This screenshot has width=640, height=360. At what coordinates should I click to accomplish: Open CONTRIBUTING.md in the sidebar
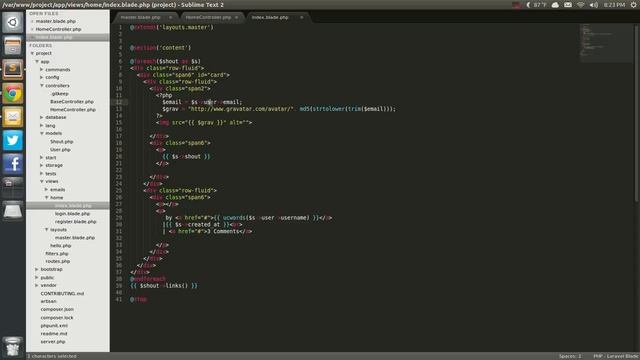[62, 293]
